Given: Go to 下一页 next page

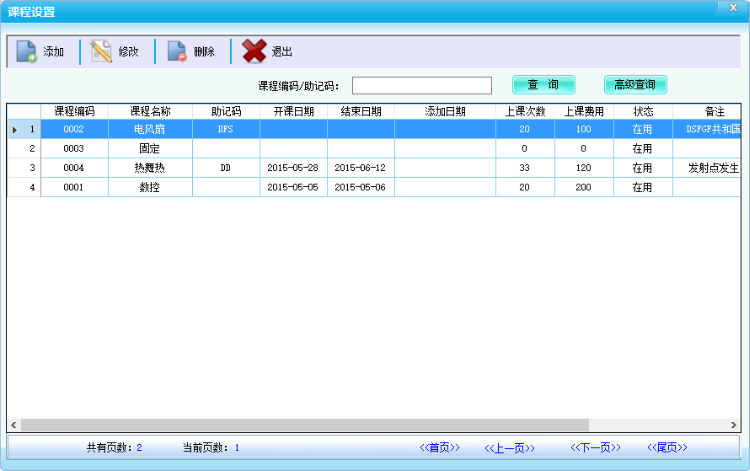Looking at the screenshot, I should tap(596, 448).
